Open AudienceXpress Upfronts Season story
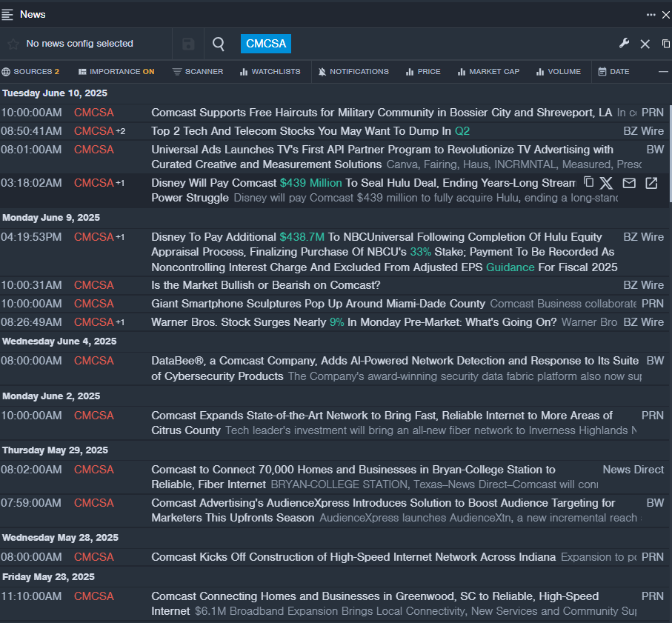Screen dimensions: 672x623 pos(383,510)
